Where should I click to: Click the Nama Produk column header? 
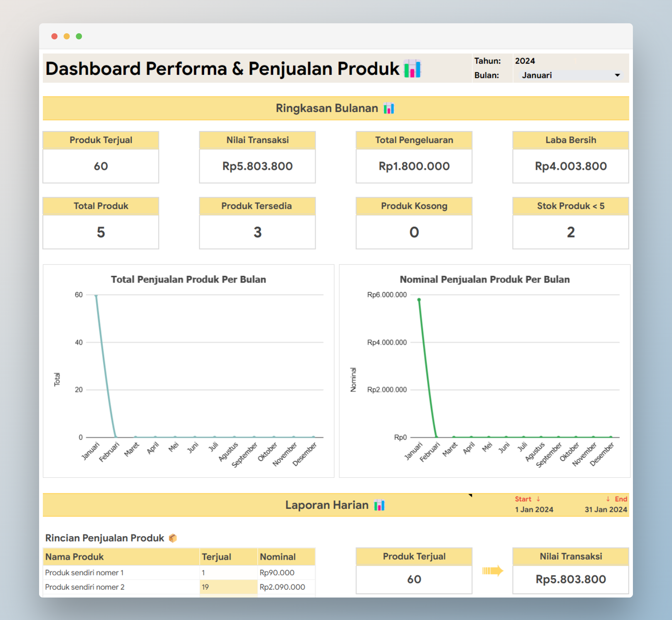121,557
